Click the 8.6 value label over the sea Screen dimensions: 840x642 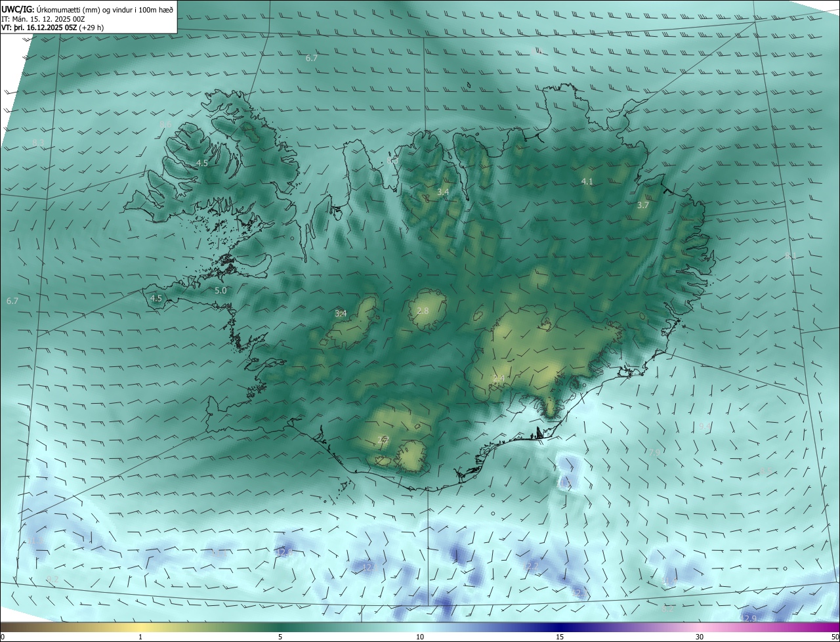165,124
